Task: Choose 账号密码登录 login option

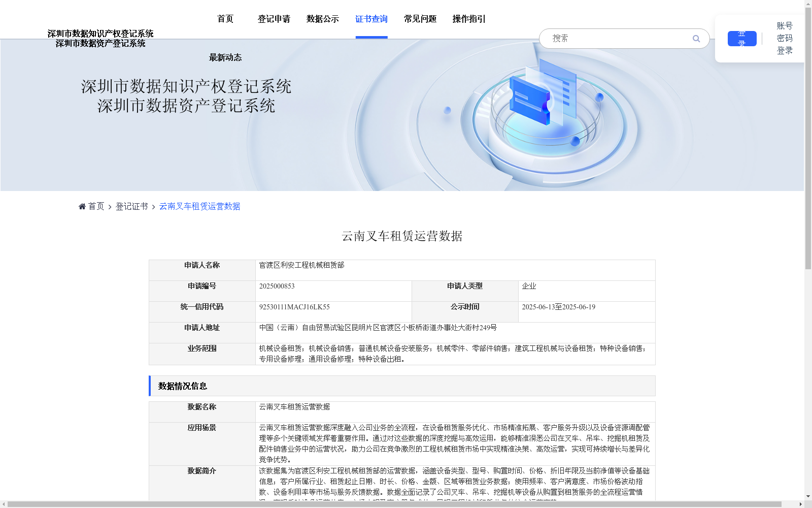Action: (x=785, y=38)
